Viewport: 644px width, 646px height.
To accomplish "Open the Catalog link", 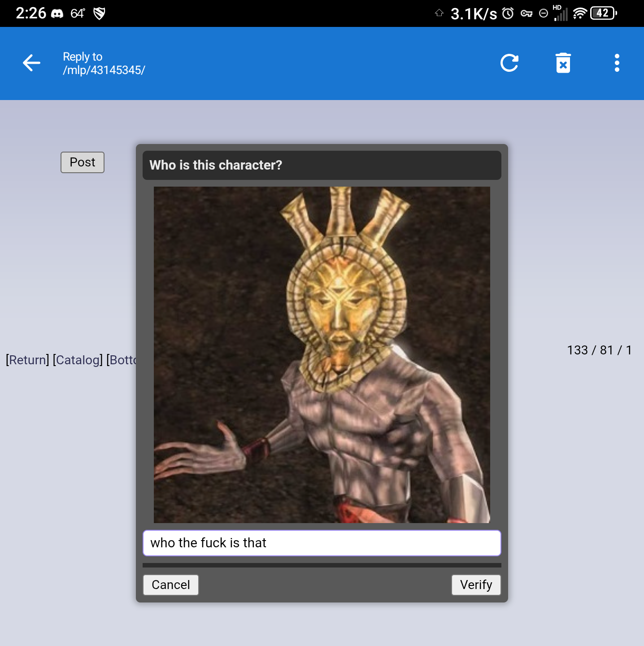I will [78, 360].
